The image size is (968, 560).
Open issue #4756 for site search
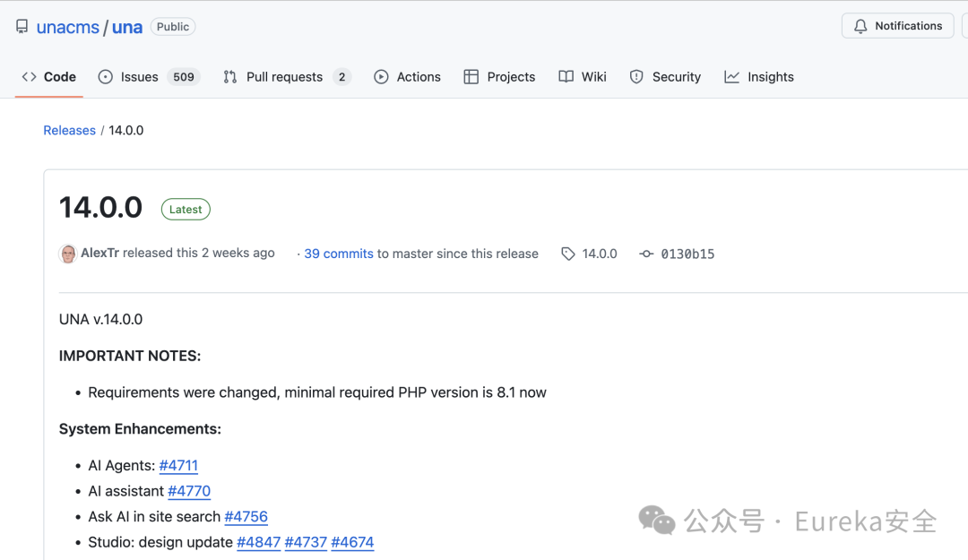click(246, 517)
